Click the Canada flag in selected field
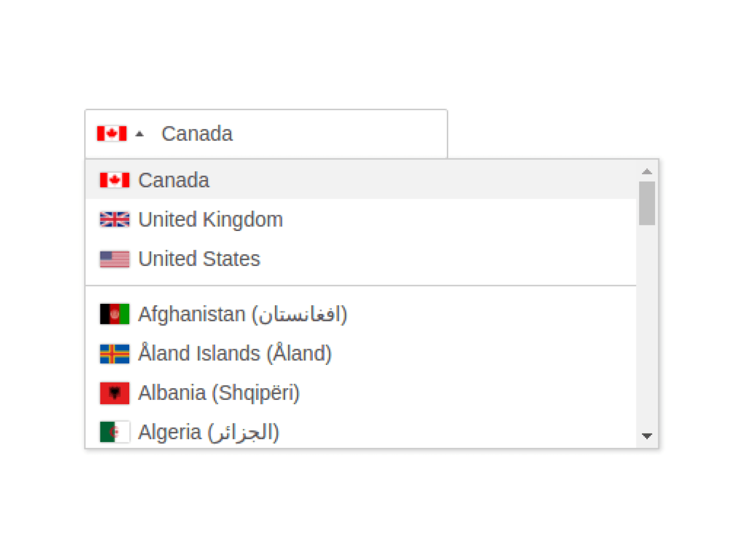Screen dimensions: 747x560 coord(112,134)
